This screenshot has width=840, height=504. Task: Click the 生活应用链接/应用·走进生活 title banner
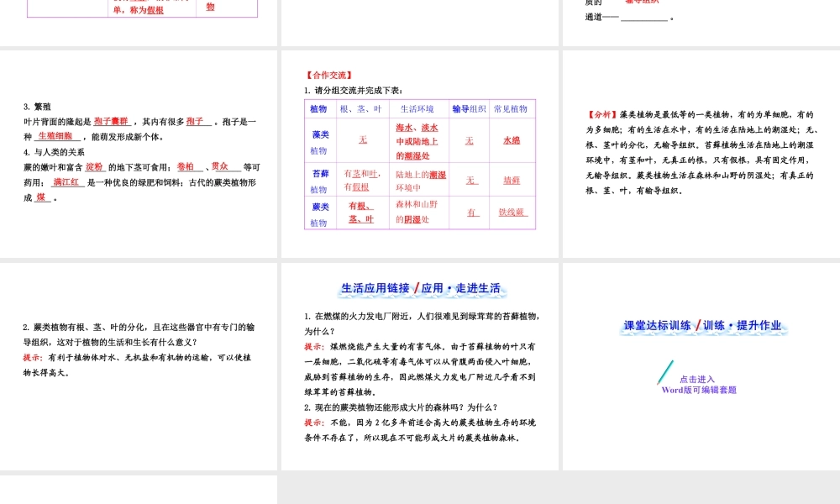421,288
